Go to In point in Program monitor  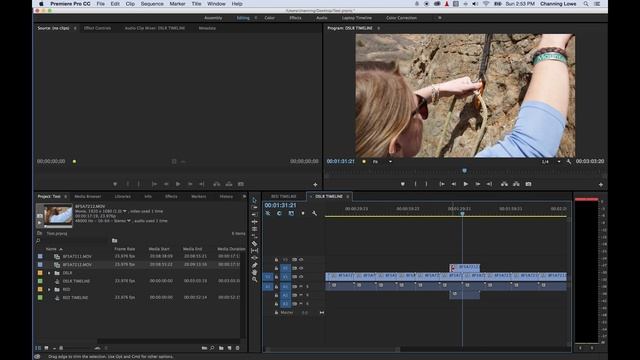click(442, 184)
